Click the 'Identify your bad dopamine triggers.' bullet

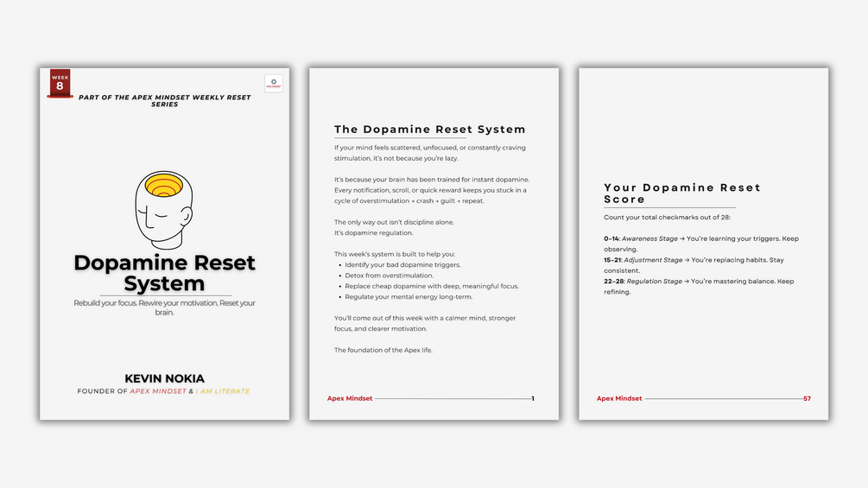(402, 265)
